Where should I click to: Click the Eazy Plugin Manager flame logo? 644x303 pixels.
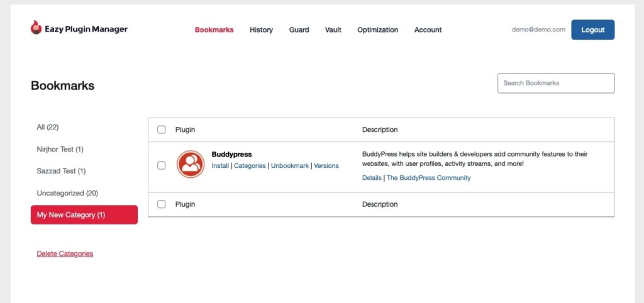[x=36, y=28]
